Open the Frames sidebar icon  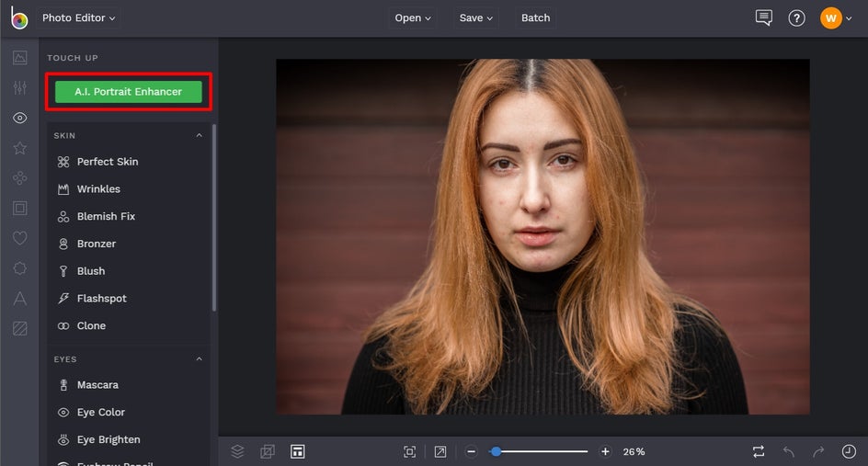click(20, 208)
